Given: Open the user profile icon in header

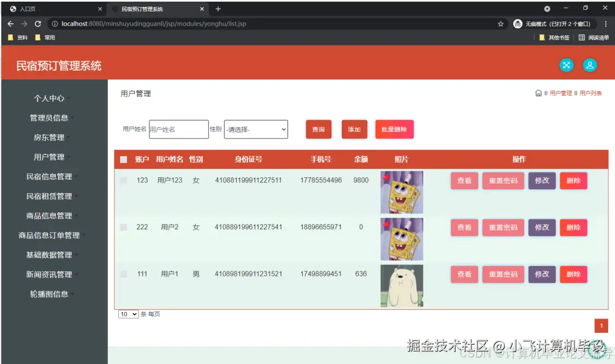Looking at the screenshot, I should coord(590,65).
